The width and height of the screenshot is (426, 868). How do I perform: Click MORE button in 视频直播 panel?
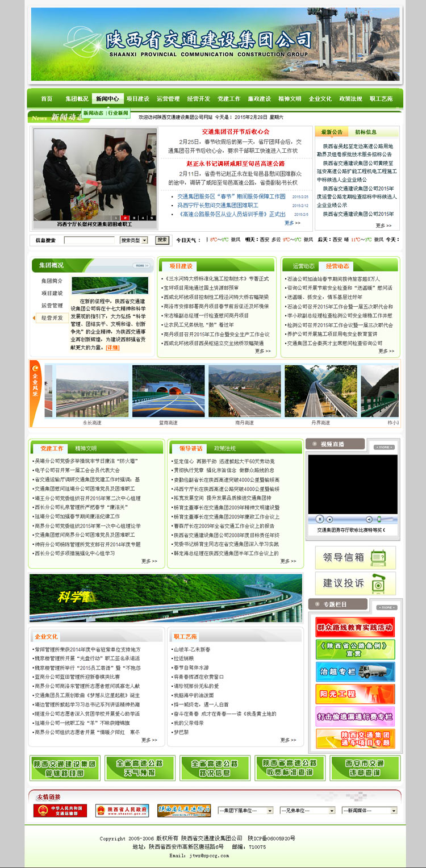385,447
